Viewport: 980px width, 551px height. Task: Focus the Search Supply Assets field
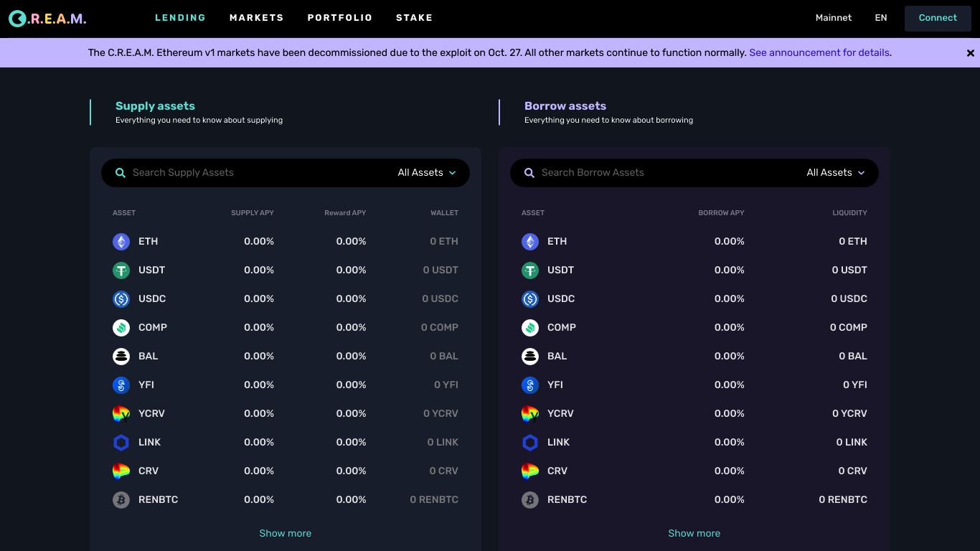258,173
